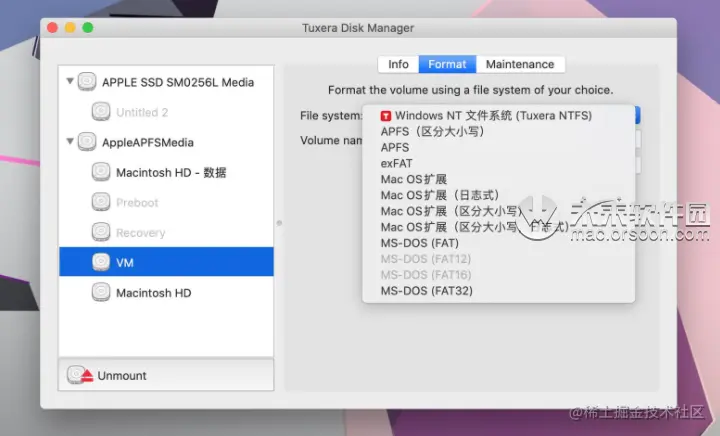This screenshot has width=720, height=436.
Task: Click the APPLE SSD SM0256L Media disk icon
Action: click(86, 82)
